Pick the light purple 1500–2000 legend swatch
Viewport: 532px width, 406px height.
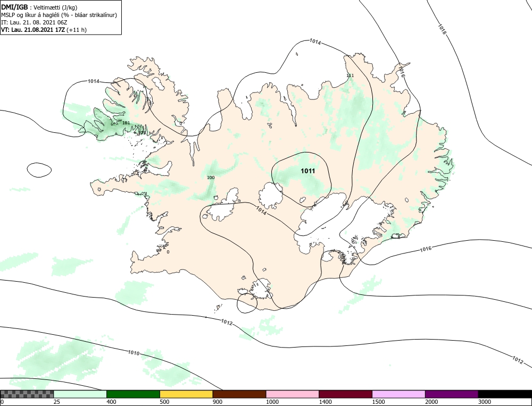pyautogui.click(x=398, y=394)
